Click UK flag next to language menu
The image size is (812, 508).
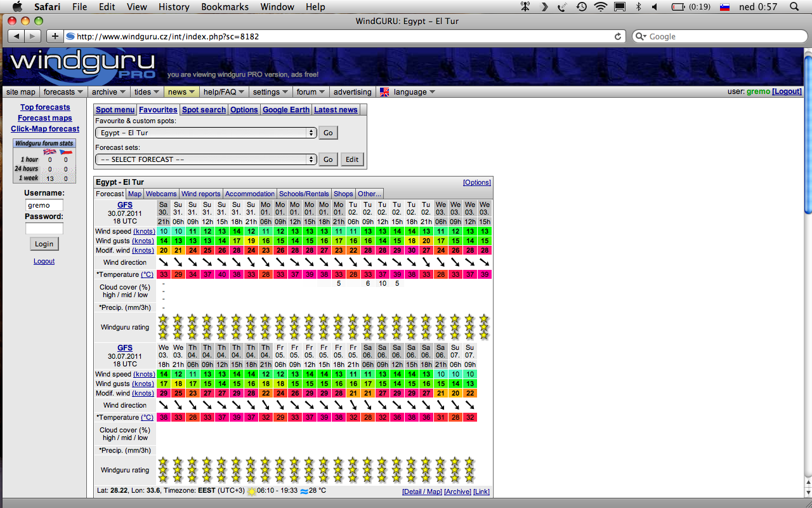point(384,92)
